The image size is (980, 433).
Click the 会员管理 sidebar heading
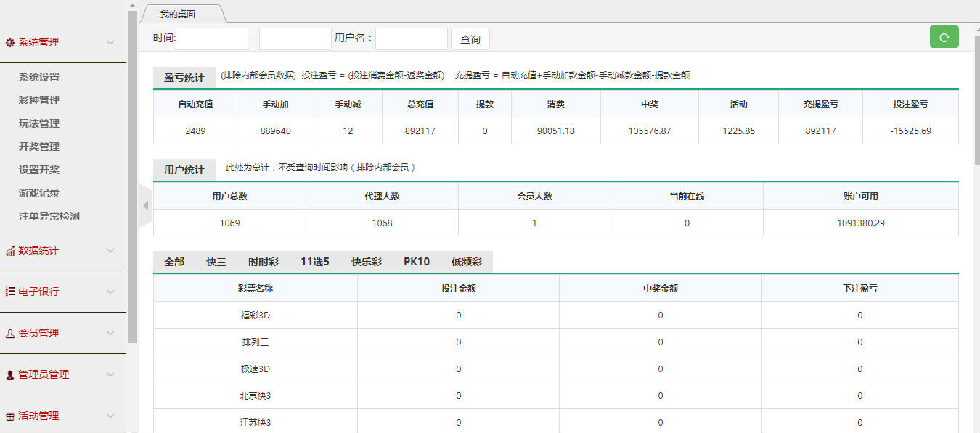pos(38,334)
